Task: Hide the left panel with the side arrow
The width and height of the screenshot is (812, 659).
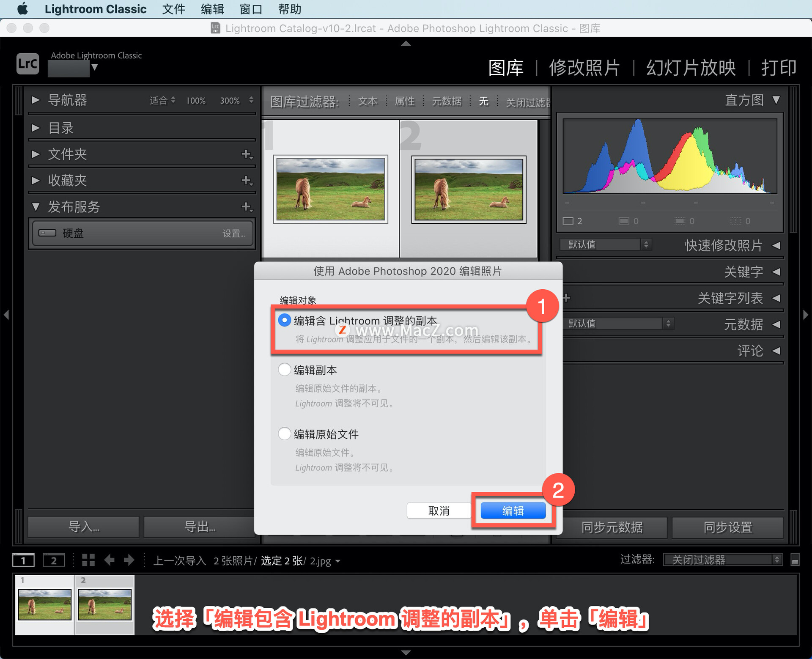Action: click(x=6, y=314)
